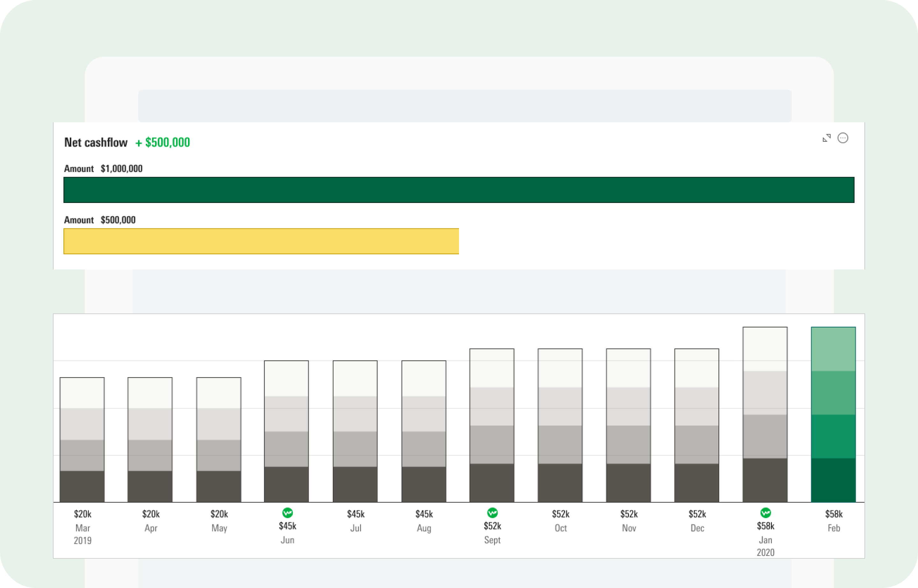Click the Jul $45k bar
This screenshot has width=918, height=588.
click(x=355, y=432)
